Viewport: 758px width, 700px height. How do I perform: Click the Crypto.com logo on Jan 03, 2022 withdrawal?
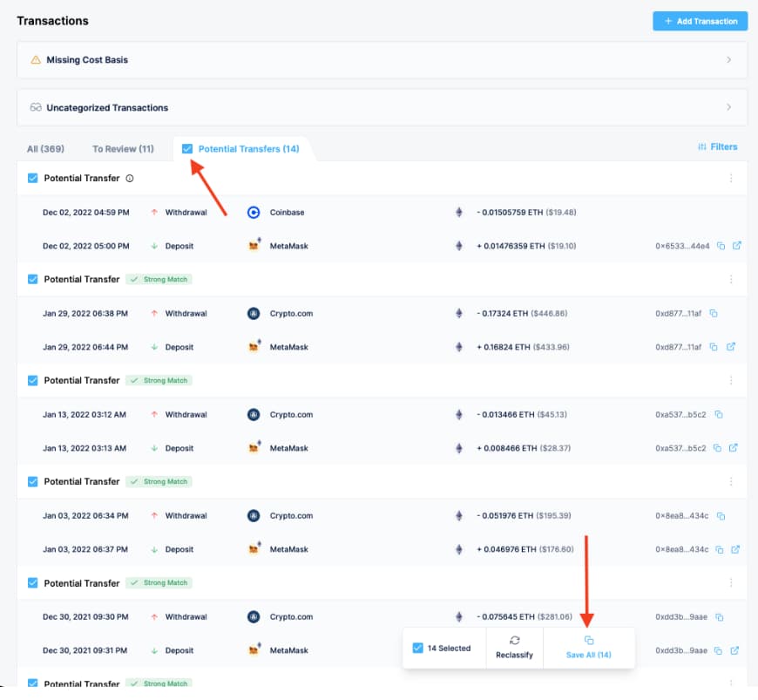(254, 516)
